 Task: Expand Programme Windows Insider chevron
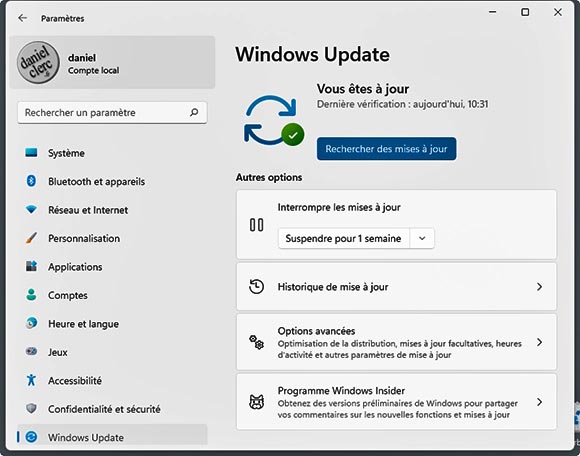(539, 402)
